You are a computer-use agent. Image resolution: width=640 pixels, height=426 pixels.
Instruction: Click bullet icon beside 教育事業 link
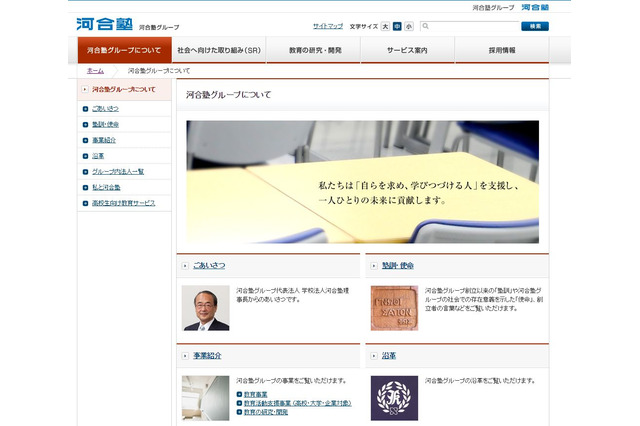pos(239,395)
